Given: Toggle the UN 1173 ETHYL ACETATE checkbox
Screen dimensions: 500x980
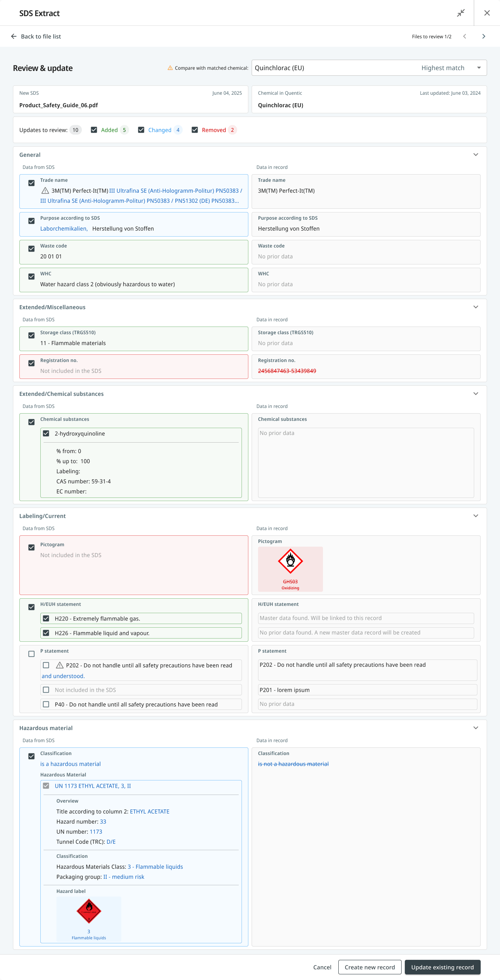Looking at the screenshot, I should [46, 786].
